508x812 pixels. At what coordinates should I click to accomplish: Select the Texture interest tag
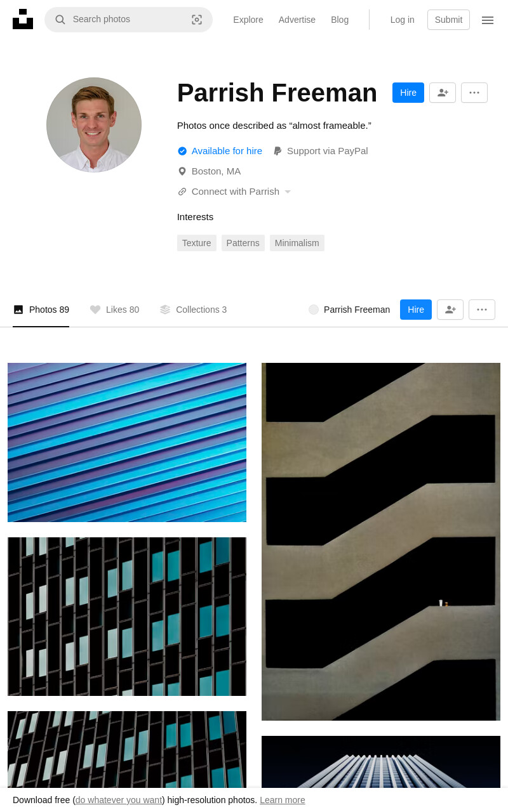[x=197, y=243]
